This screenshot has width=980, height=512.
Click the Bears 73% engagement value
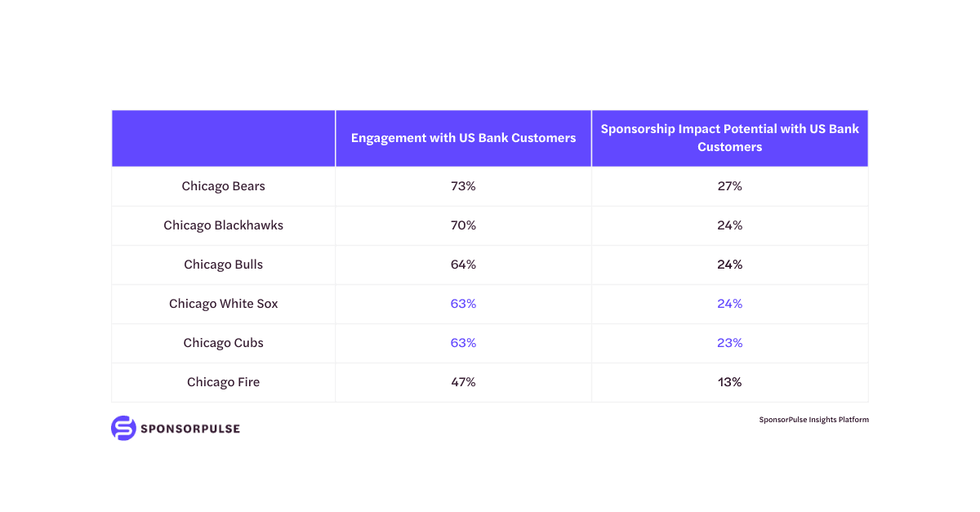463,186
